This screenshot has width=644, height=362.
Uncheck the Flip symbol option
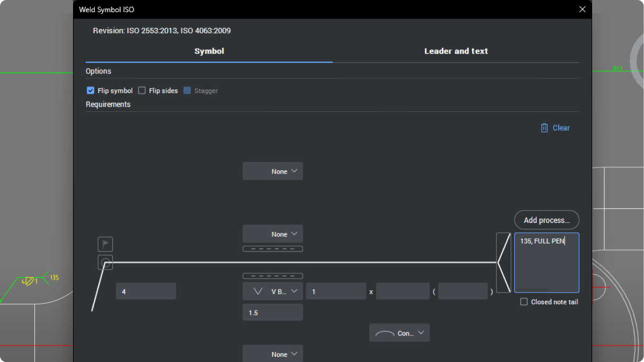click(90, 91)
